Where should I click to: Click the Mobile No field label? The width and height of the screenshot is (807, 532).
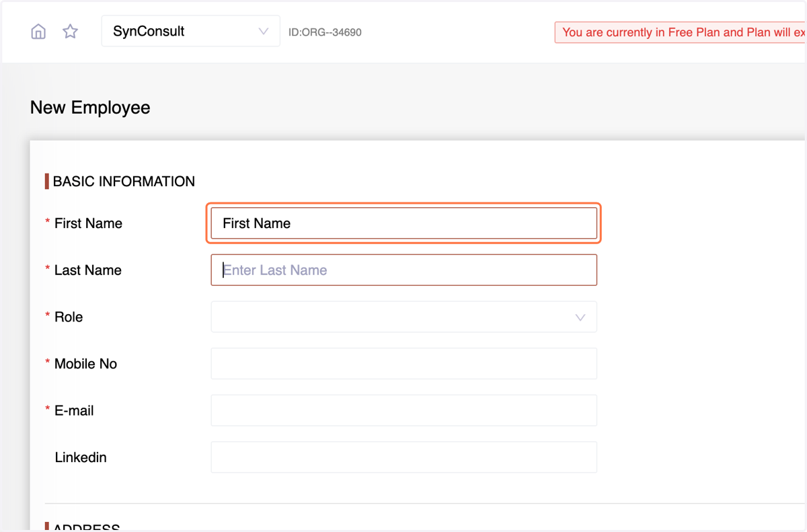[x=85, y=364]
